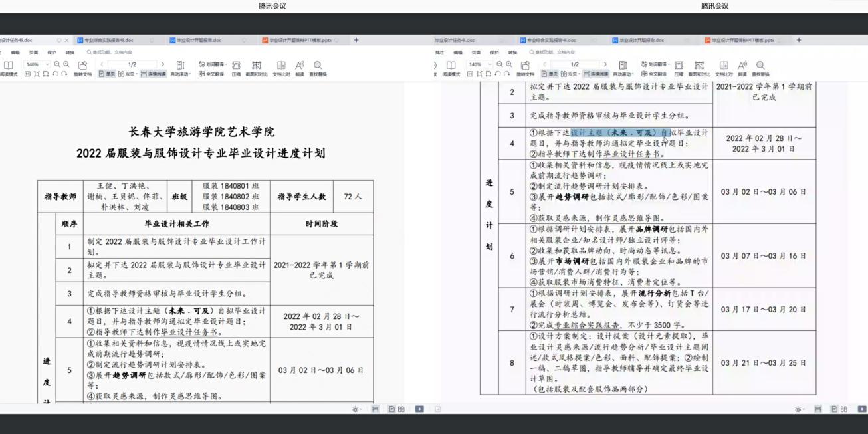This screenshot has width=868, height=434.
Task: Open 阅读模式 reading mode in left window
Action: coord(8,68)
